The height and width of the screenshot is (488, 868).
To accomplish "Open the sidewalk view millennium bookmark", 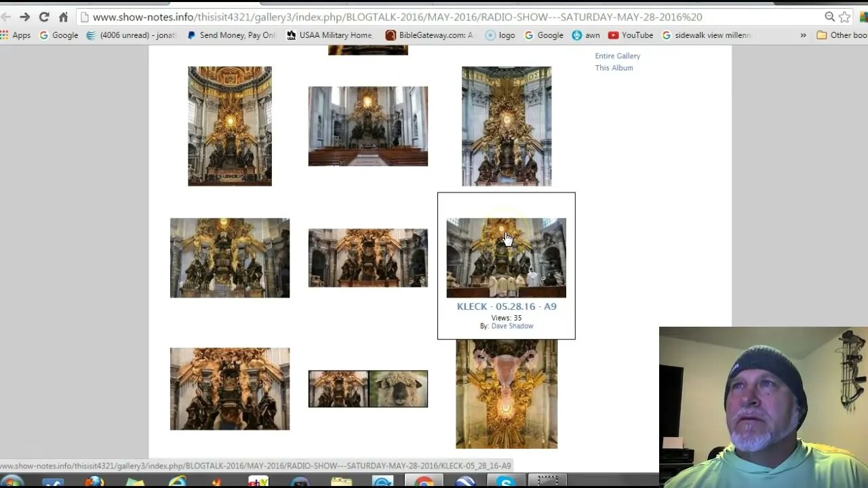I will coord(707,35).
